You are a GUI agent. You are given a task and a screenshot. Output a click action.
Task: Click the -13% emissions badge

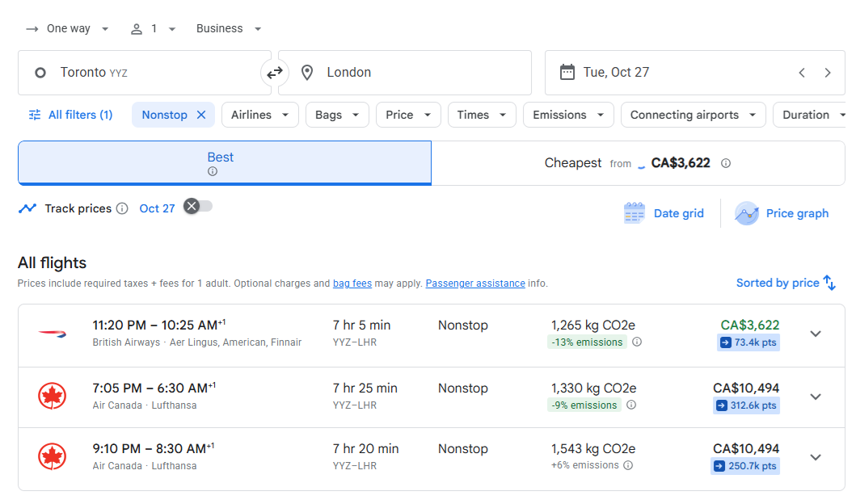(587, 342)
